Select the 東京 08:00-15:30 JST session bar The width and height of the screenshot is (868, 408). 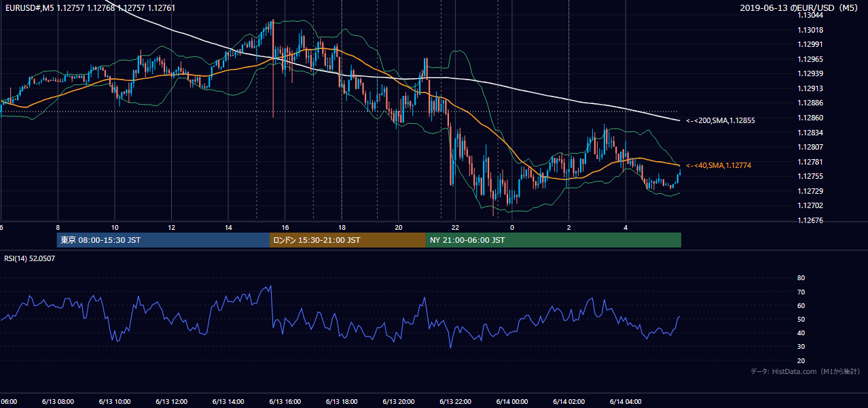point(164,240)
